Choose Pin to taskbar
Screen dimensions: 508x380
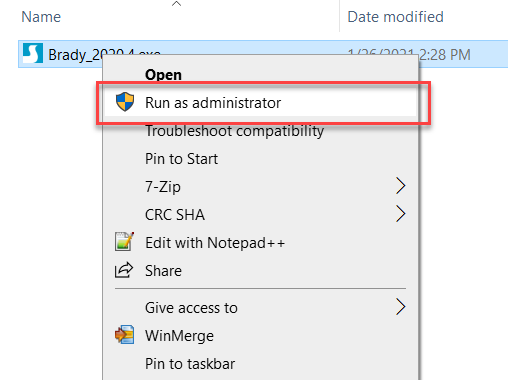(x=190, y=364)
